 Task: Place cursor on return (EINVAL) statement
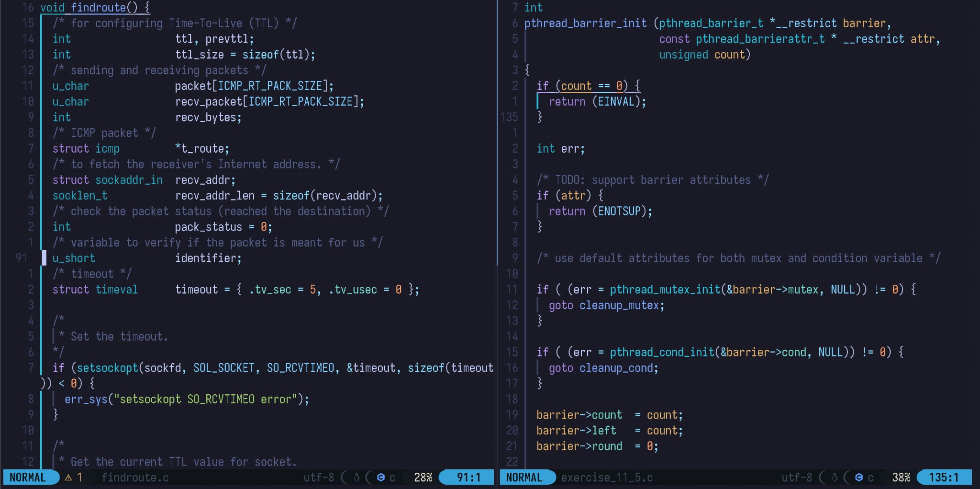click(x=597, y=102)
